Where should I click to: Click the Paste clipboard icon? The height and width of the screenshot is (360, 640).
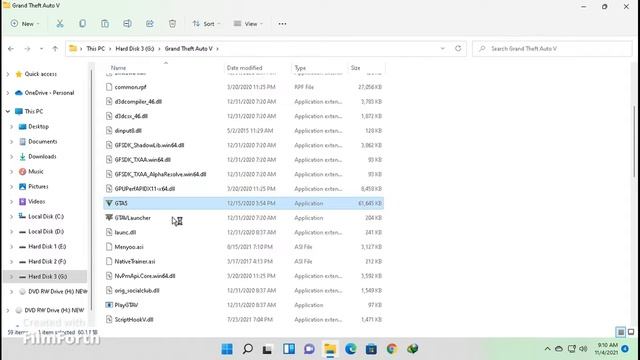[x=105, y=24]
